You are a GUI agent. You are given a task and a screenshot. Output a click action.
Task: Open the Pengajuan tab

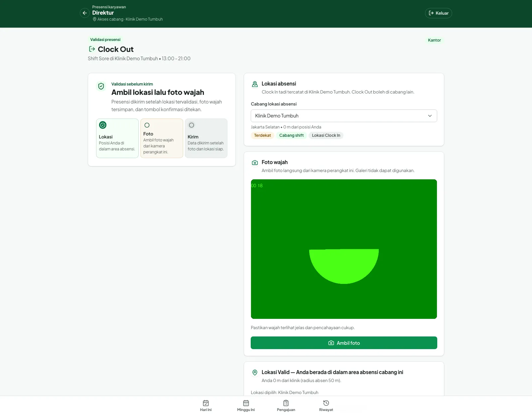click(x=286, y=406)
